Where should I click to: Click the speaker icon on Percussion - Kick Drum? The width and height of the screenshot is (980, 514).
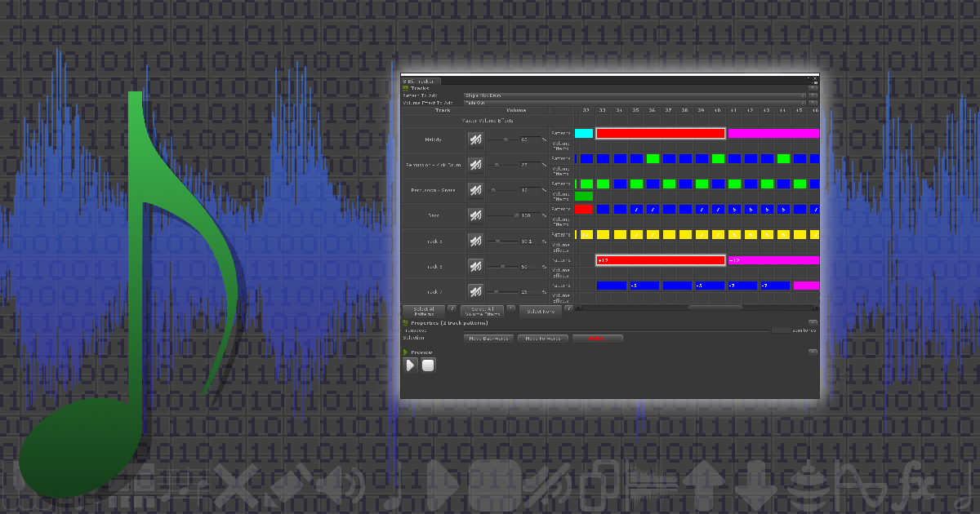[x=475, y=165]
